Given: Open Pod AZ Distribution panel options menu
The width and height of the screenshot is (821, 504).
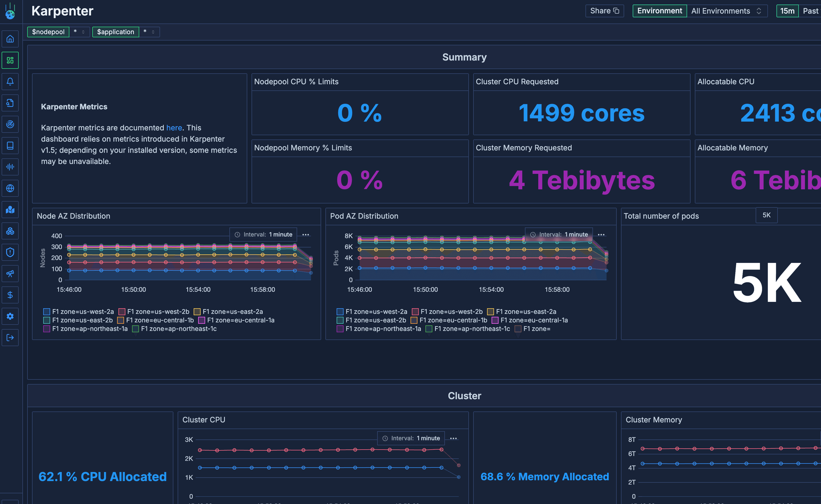Looking at the screenshot, I should pyautogui.click(x=601, y=235).
